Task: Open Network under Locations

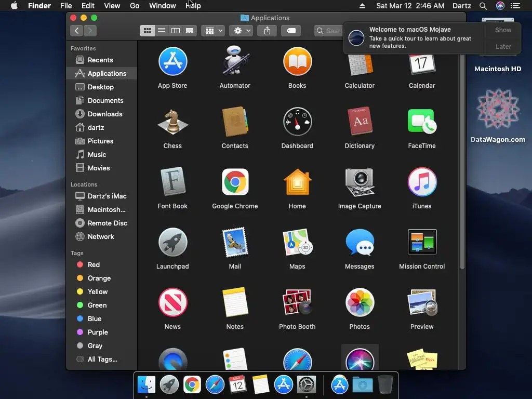Action: 102,236
